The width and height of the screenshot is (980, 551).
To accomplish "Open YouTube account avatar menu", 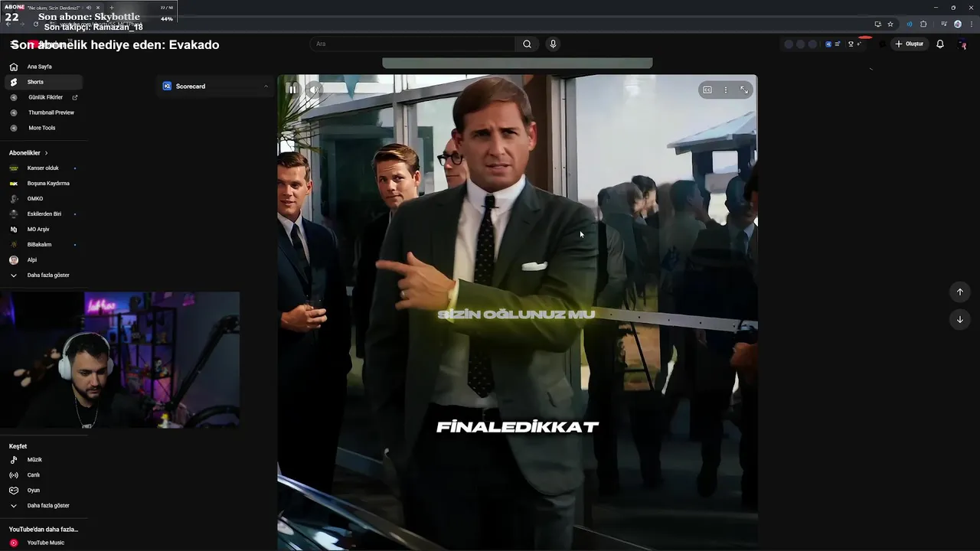I will click(962, 44).
